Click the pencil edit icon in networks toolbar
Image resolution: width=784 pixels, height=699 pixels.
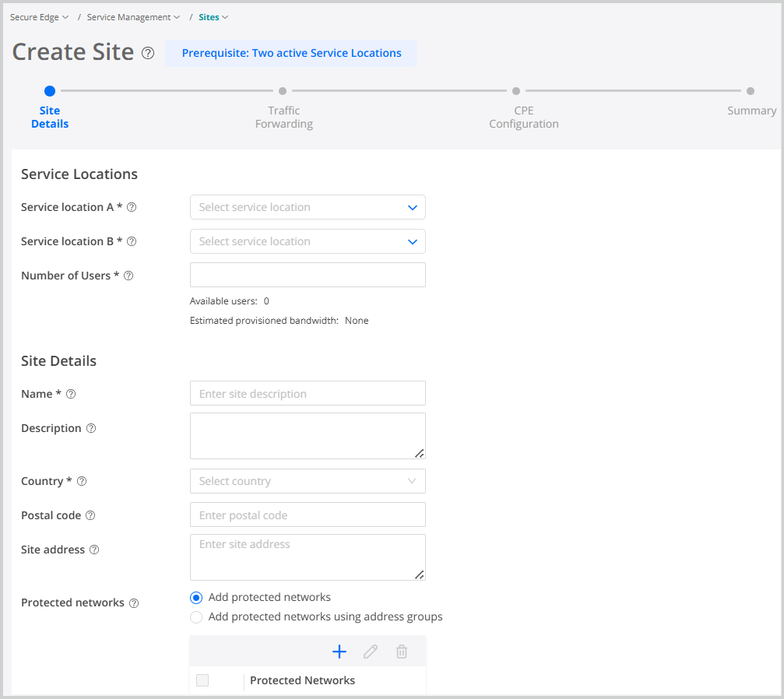point(371,652)
